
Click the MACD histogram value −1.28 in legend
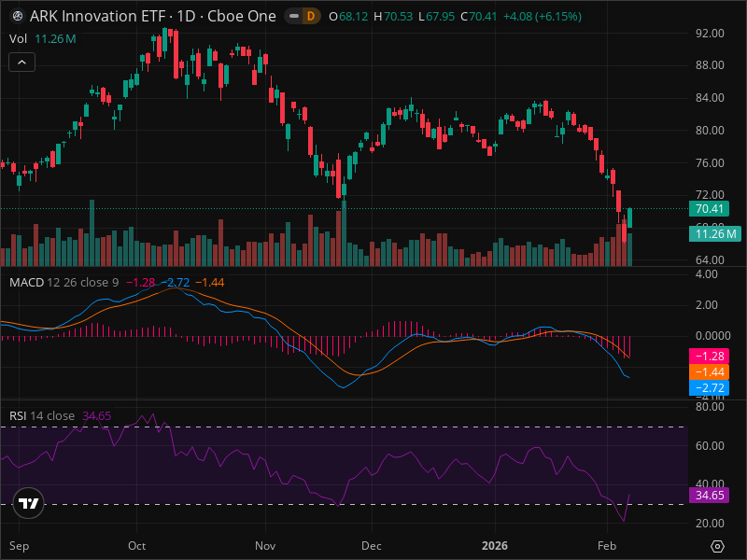coord(141,283)
